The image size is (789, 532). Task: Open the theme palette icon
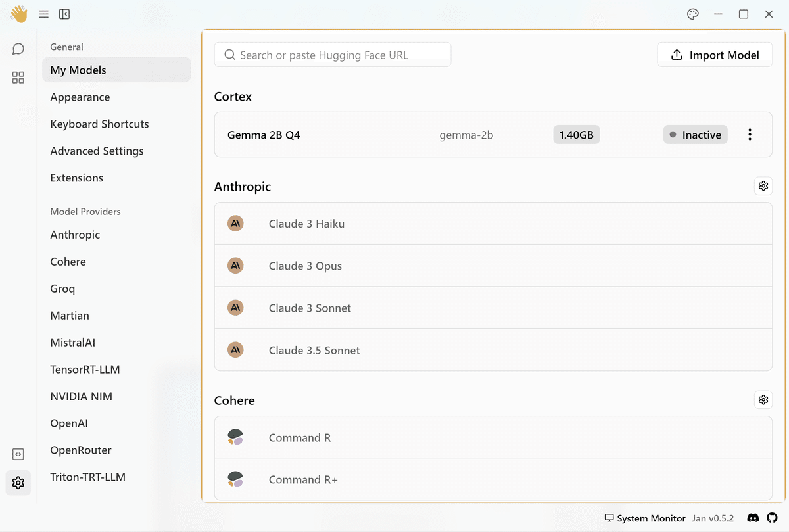[x=692, y=14]
